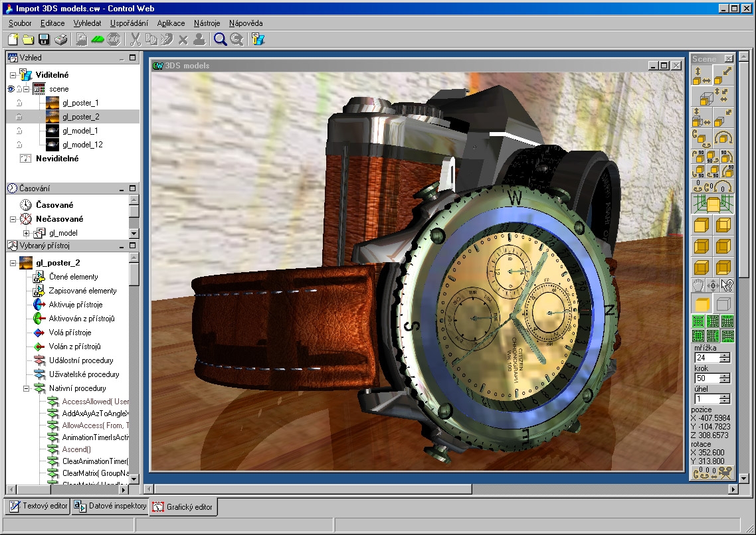Select the gl_model_1 item in the tree
756x535 pixels.
point(80,131)
